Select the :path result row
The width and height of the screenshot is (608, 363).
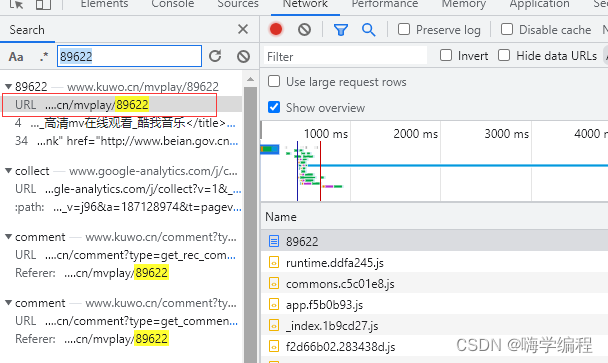click(x=122, y=207)
